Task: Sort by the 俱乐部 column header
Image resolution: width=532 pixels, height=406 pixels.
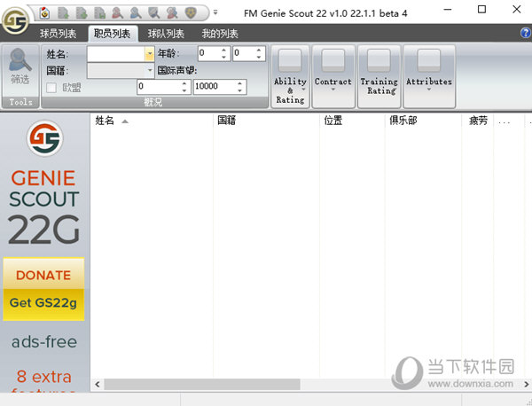Action: (423, 121)
